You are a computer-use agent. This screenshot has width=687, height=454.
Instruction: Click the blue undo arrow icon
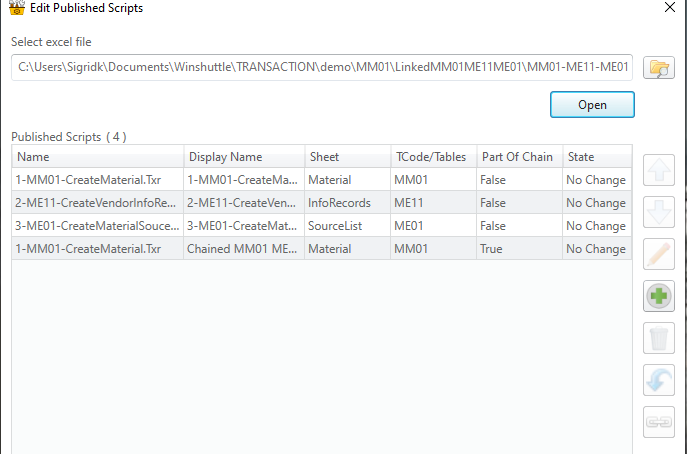(658, 380)
